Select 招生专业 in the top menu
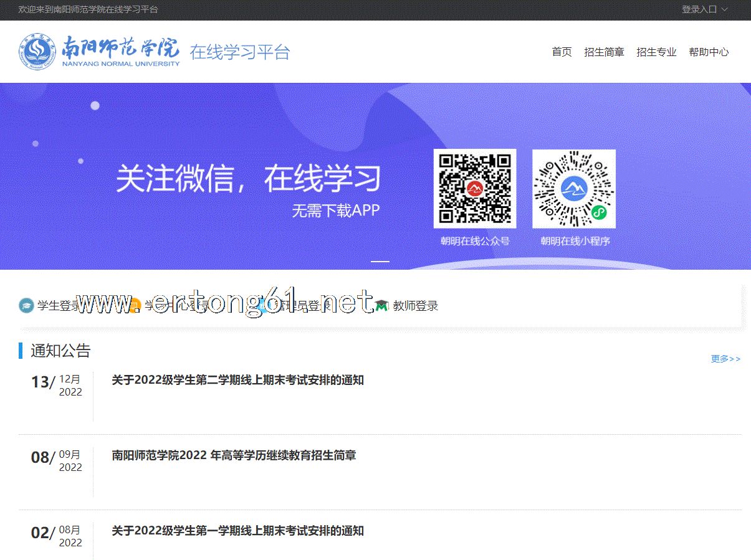The image size is (751, 560). (656, 52)
